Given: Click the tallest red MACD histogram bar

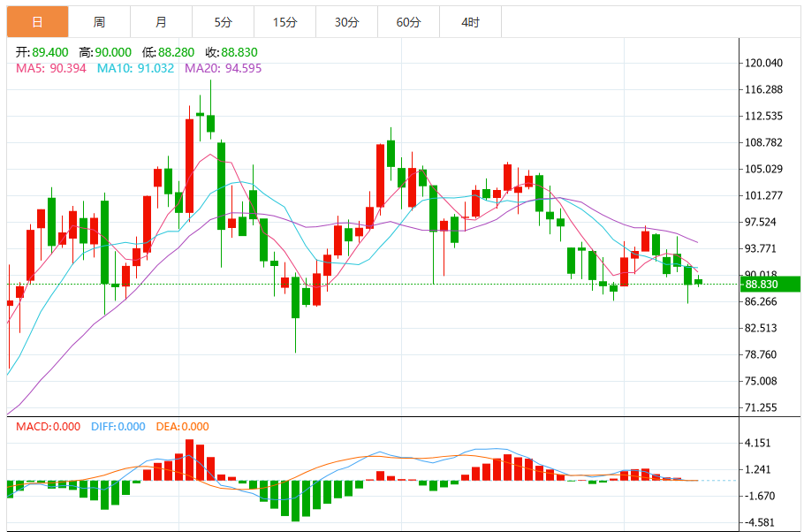Looking at the screenshot, I should [x=190, y=460].
